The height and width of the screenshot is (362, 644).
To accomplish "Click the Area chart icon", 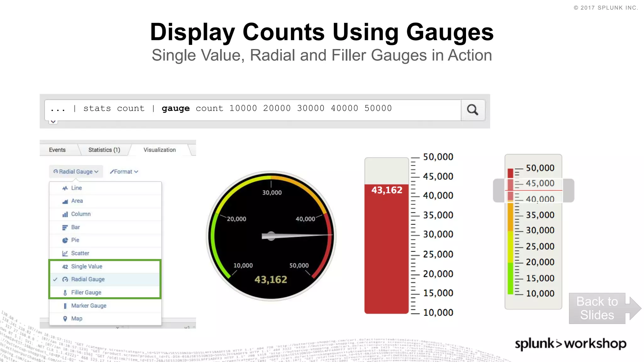I will click(x=65, y=201).
